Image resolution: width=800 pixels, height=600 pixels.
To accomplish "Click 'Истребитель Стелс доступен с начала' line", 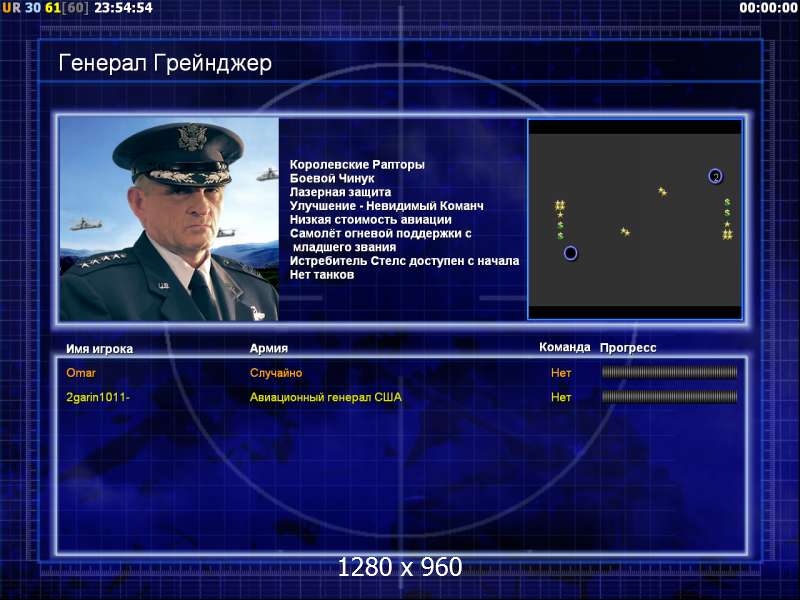I will pos(405,261).
